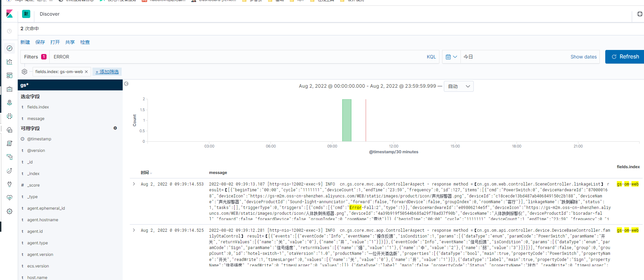
Task: Select the @timestamp field
Action: pos(39,139)
